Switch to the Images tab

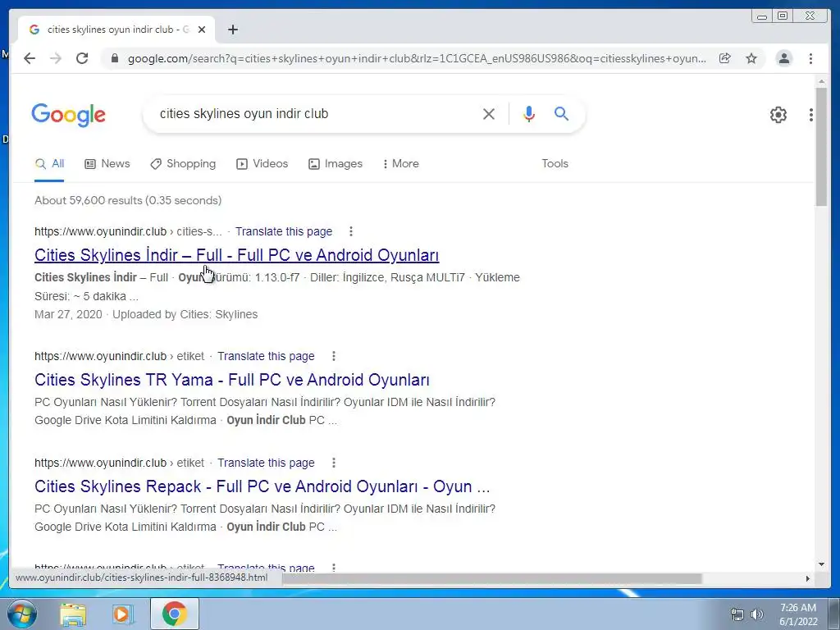click(x=336, y=164)
